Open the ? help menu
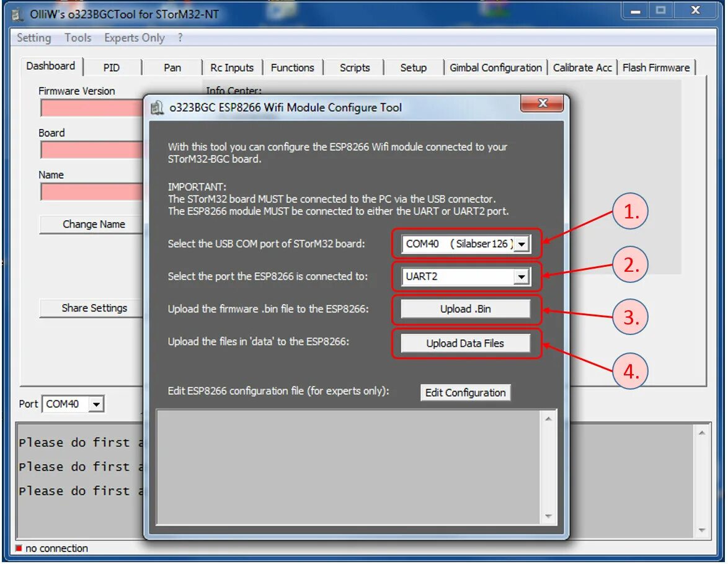728x564 pixels. click(x=180, y=38)
